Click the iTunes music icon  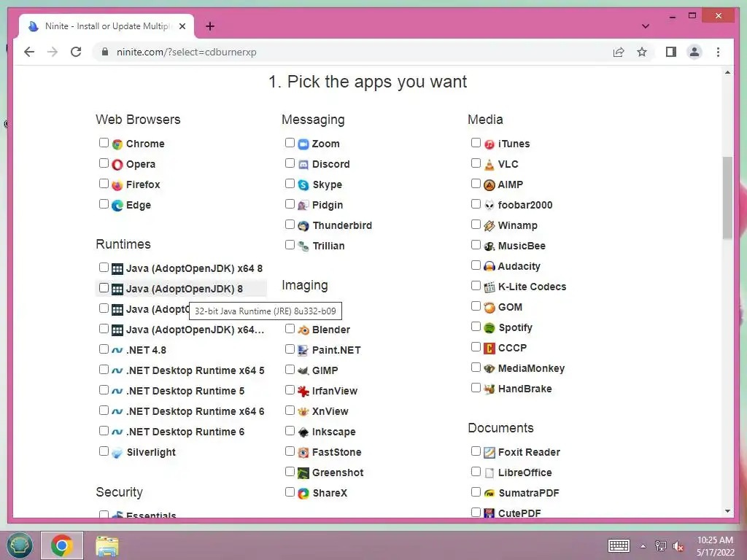coord(489,144)
